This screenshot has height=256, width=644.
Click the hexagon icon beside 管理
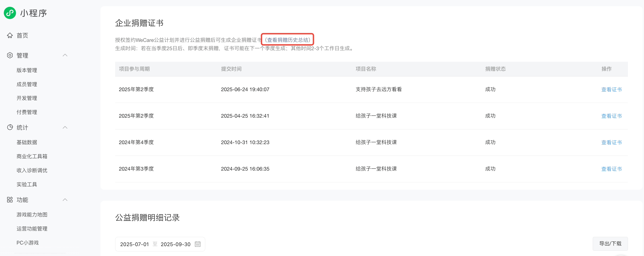point(10,55)
